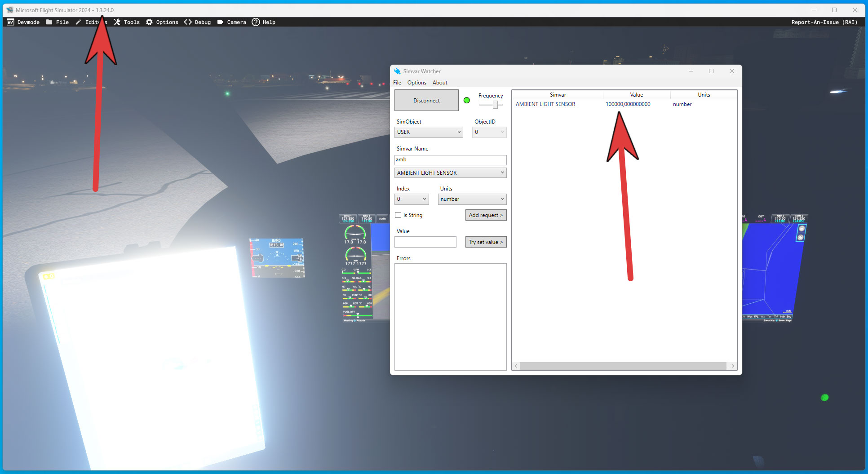Maximize the Simvar Watcher window
Image resolution: width=868 pixels, height=474 pixels.
click(711, 71)
